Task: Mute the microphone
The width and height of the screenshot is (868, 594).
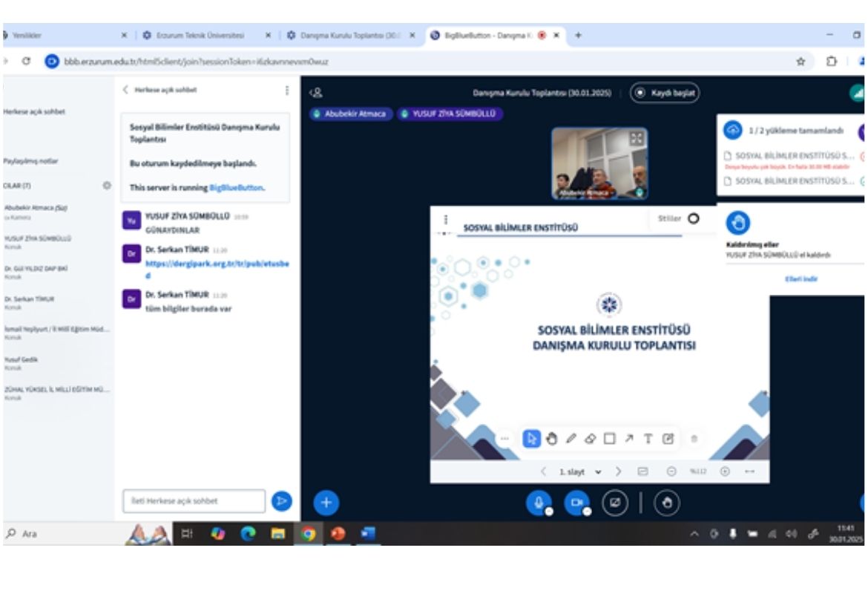Action: 539,503
